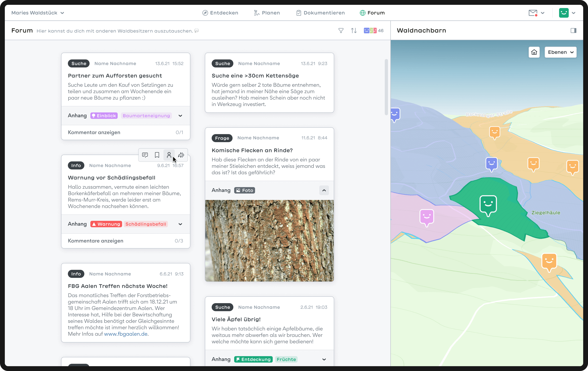
Task: Open post title Viele Äpfel übrig!
Action: pos(236,319)
